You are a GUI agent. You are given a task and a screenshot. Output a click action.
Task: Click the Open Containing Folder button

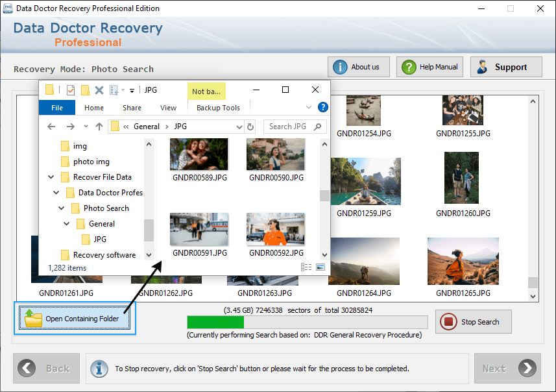(x=75, y=318)
